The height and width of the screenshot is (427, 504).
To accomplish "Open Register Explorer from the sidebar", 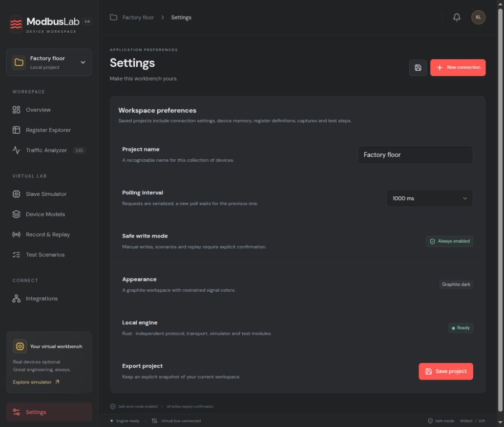I will coord(49,130).
